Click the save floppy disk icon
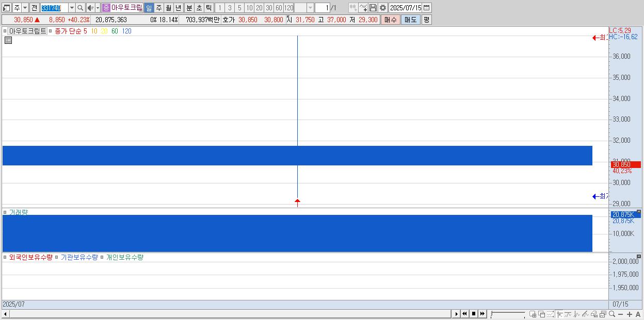 pos(373,8)
